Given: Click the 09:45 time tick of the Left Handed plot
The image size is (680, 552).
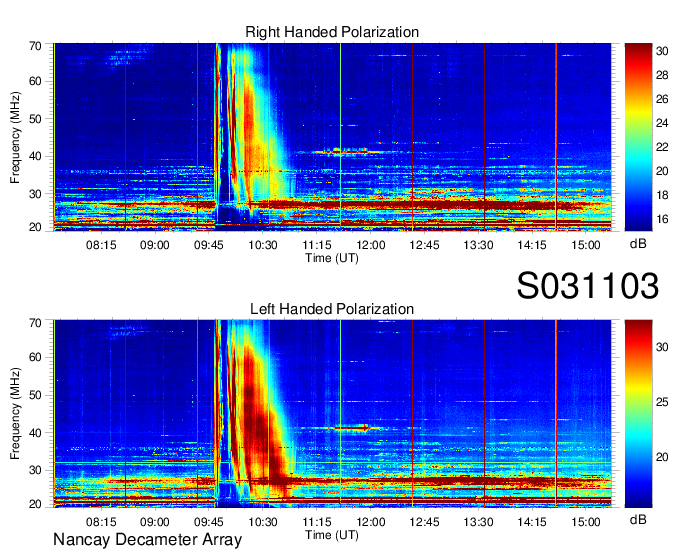Looking at the screenshot, I should [x=209, y=522].
